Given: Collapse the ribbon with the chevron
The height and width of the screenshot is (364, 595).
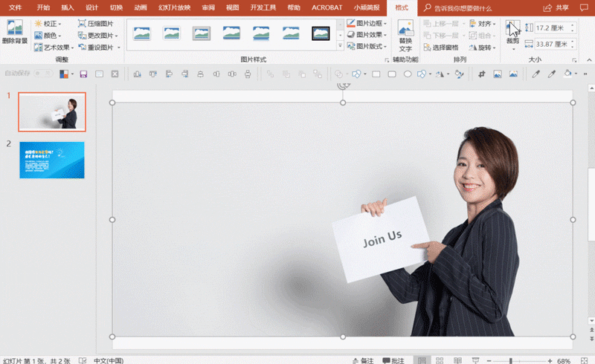Looking at the screenshot, I should click(589, 60).
